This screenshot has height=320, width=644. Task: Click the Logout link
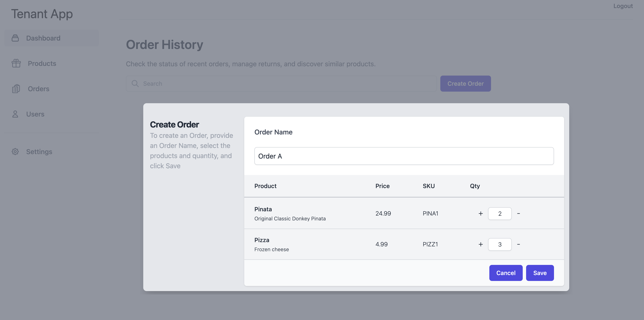click(x=623, y=6)
